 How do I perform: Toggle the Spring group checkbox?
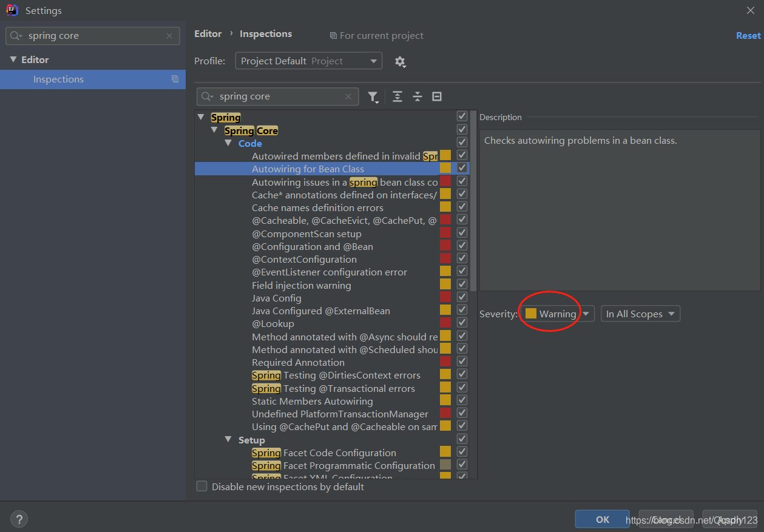[462, 116]
